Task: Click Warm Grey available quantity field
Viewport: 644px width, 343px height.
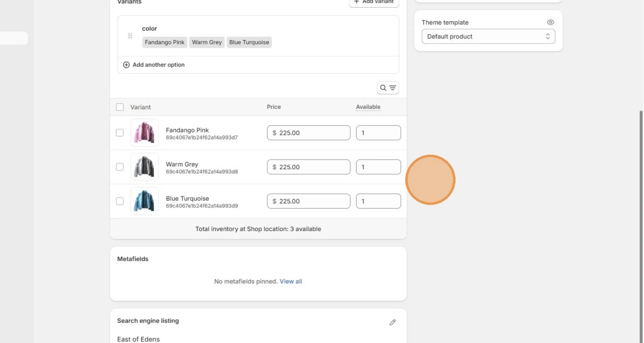Action: [x=378, y=167]
